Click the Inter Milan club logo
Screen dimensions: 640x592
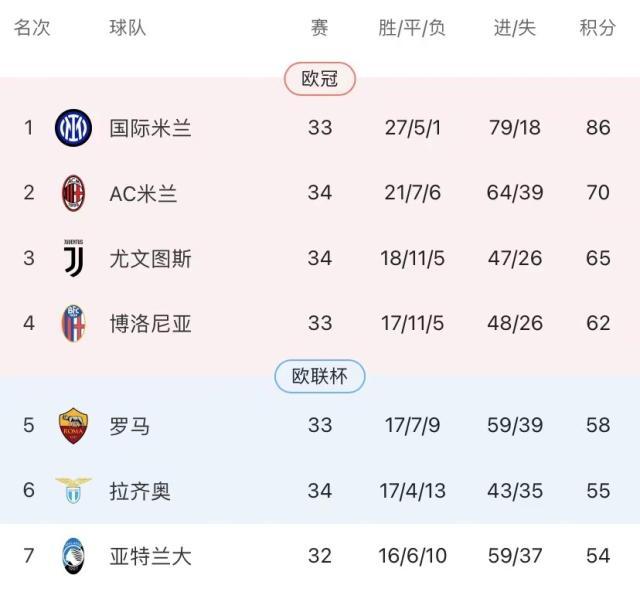[x=73, y=128]
